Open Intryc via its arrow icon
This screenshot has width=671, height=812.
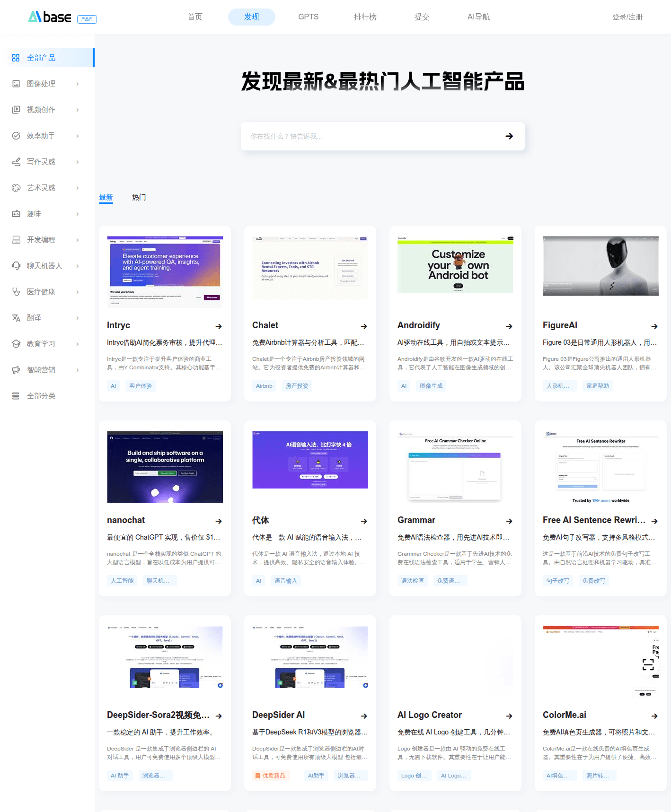point(219,326)
